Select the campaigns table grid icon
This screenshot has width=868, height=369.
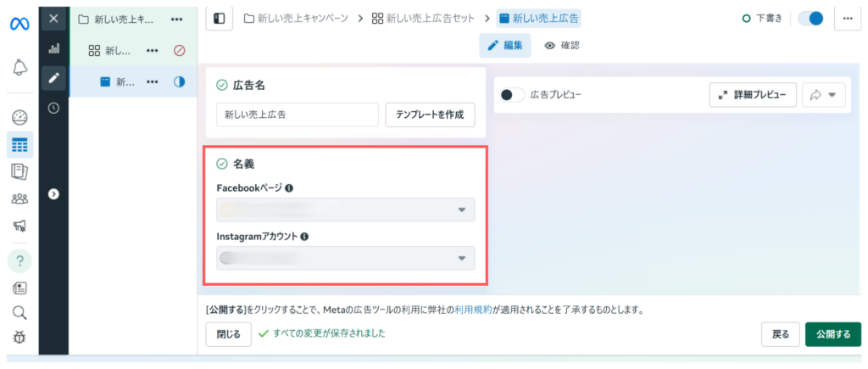pyautogui.click(x=19, y=145)
